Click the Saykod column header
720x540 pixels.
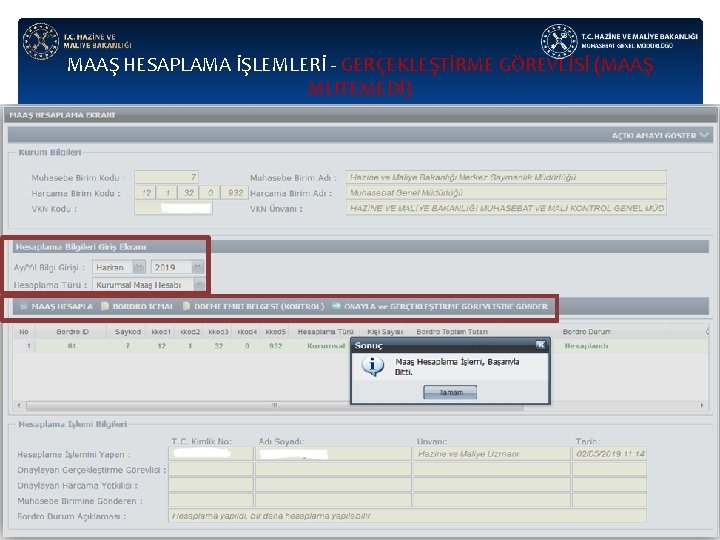pyautogui.click(x=128, y=332)
